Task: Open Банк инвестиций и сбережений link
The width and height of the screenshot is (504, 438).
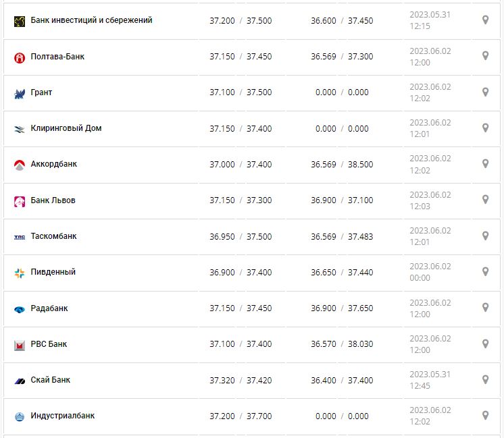Action: point(91,20)
